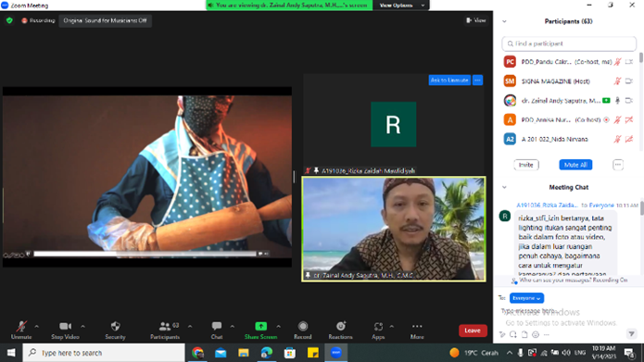
Task: Open audio options arrow next to Unmute
Action: tap(37, 327)
